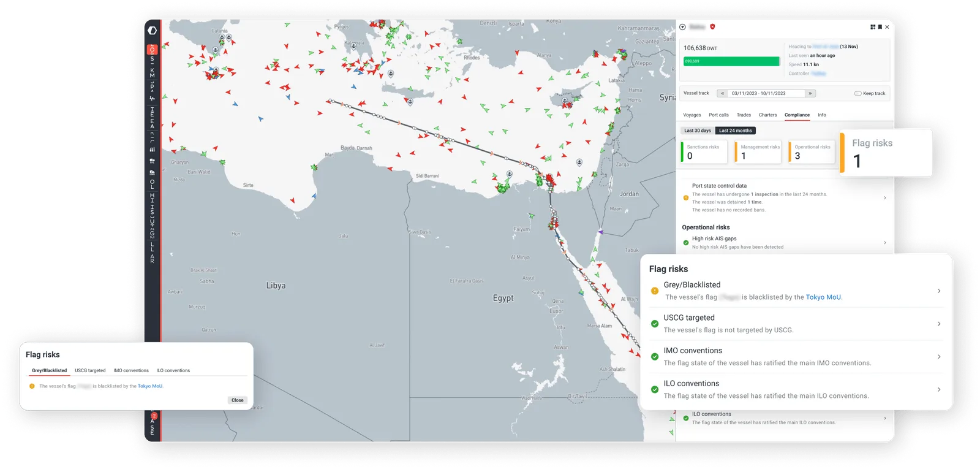The image size is (980, 469).
Task: Click the green DWT capacity bar
Action: click(x=731, y=61)
